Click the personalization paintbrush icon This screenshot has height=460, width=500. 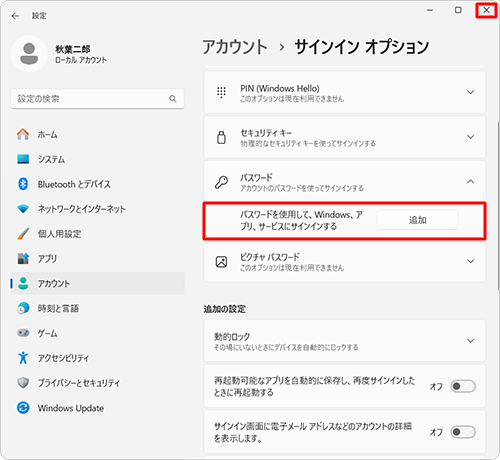click(23, 234)
